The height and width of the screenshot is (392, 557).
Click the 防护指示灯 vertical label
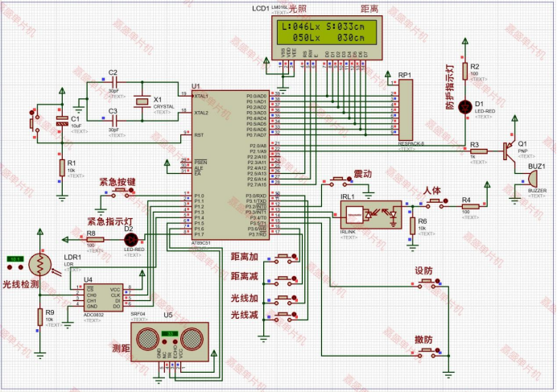pos(450,87)
